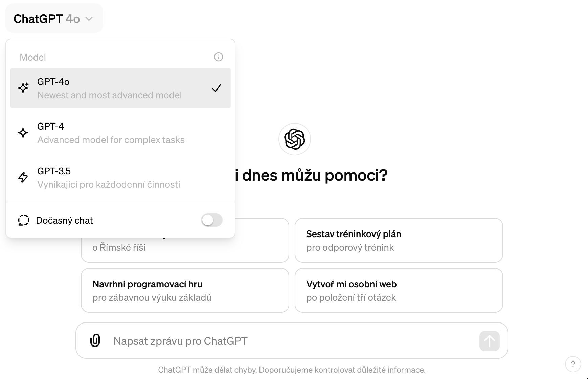Click the GPT-4o sparkle icon
The height and width of the screenshot is (379, 588).
pos(23,88)
